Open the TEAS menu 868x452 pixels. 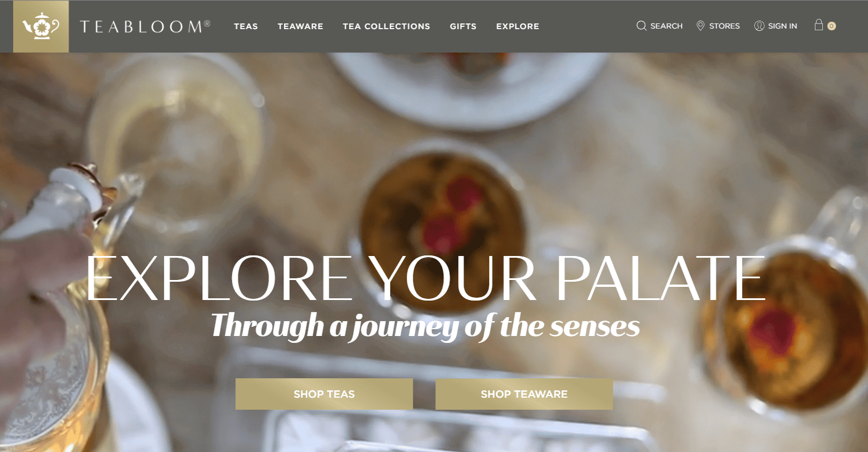point(246,26)
